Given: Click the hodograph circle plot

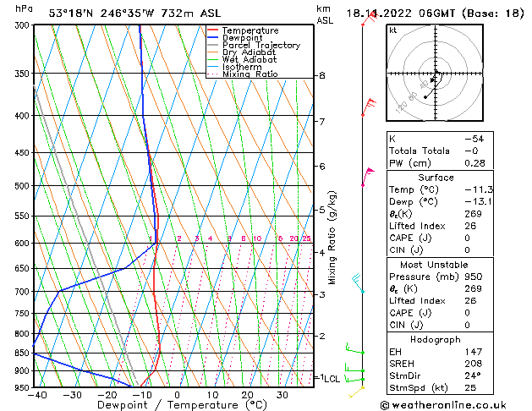Looking at the screenshot, I should pyautogui.click(x=436, y=74).
